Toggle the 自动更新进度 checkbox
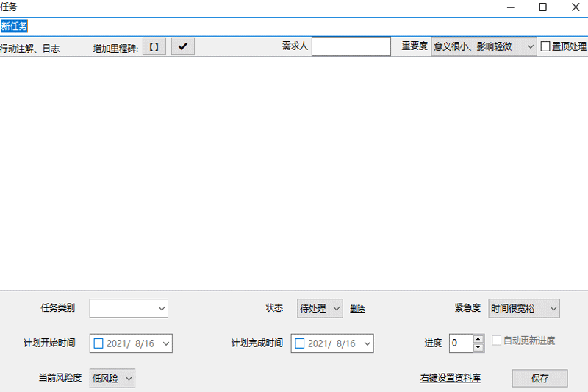 pos(497,341)
